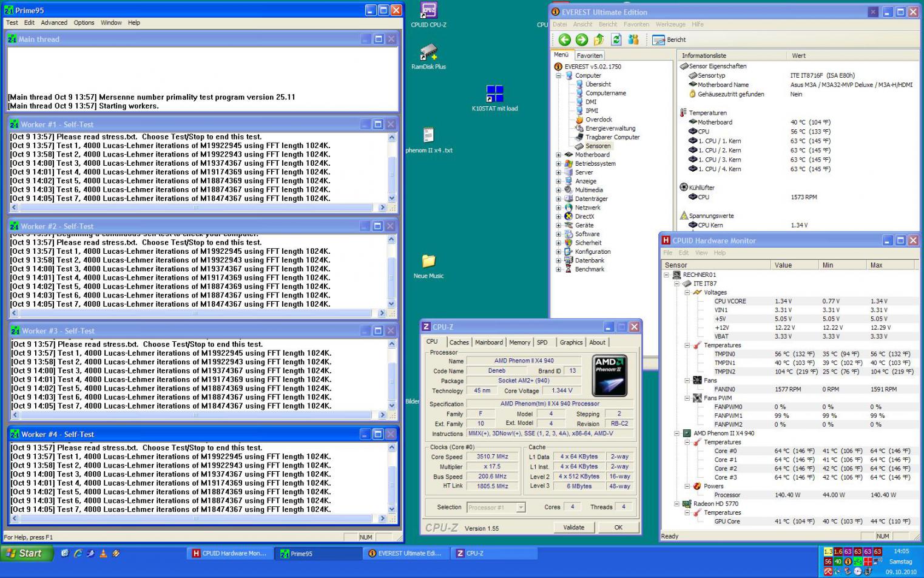Viewport: 924px width, 578px height.
Task: Click clock in system tray
Action: tap(901, 551)
